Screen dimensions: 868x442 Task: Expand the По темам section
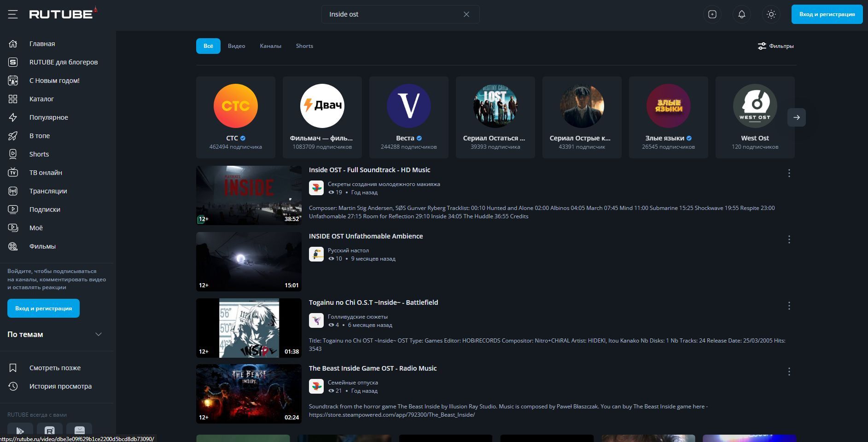55,334
